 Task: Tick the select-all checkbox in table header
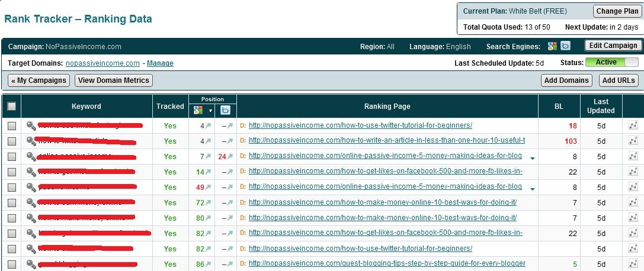click(11, 106)
